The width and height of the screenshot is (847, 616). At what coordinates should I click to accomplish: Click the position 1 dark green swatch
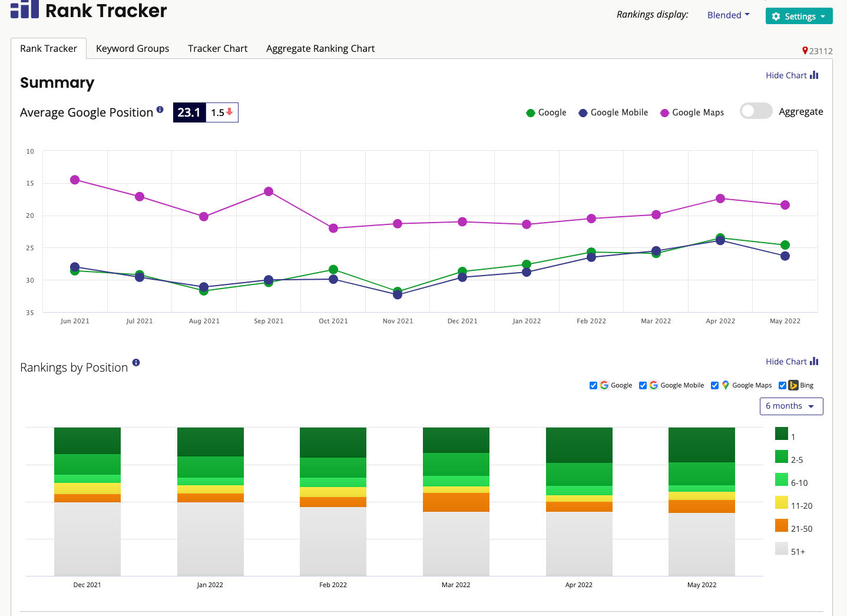[782, 433]
